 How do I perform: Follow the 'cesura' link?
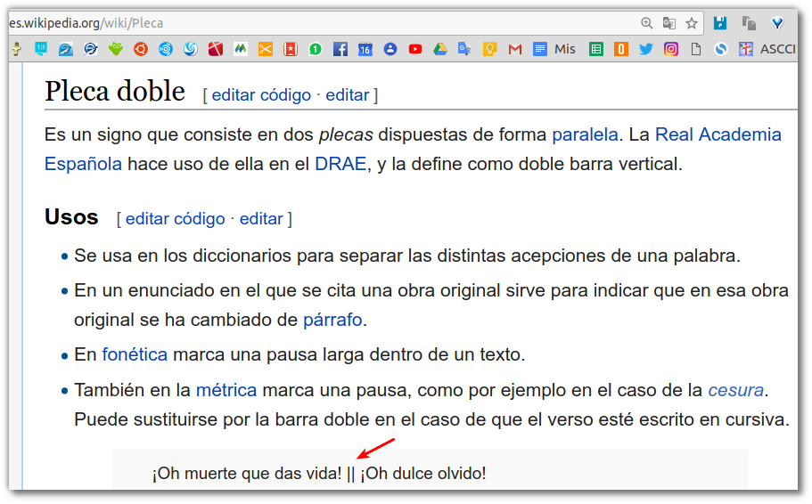point(736,390)
